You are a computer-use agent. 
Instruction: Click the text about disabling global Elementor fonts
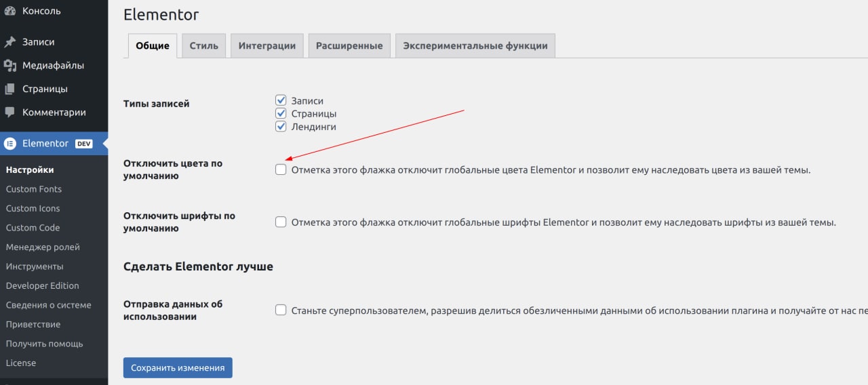tap(564, 222)
